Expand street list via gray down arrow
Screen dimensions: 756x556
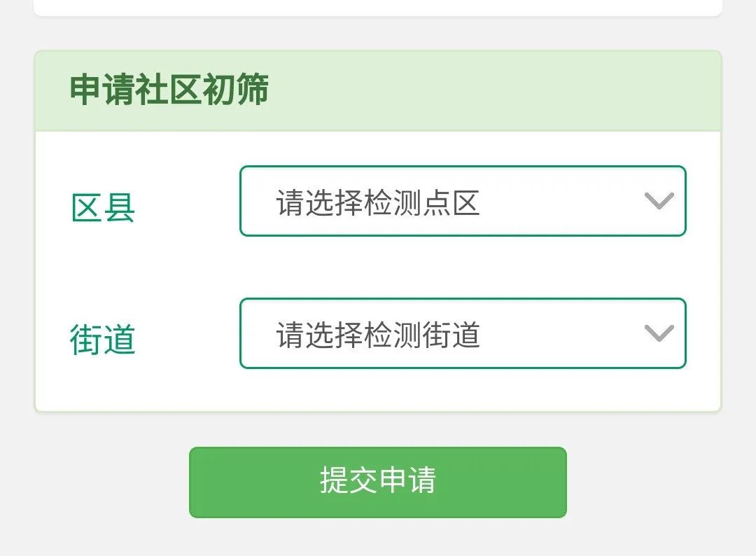(659, 333)
